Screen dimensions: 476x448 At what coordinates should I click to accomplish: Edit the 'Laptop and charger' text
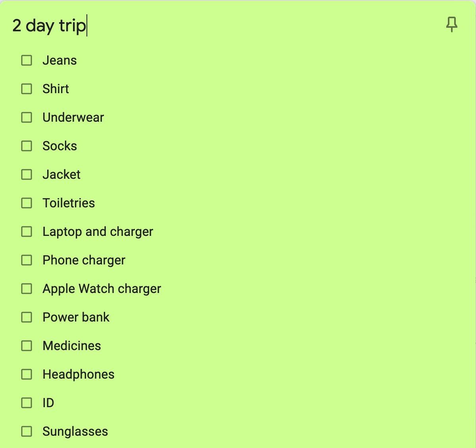[98, 232]
